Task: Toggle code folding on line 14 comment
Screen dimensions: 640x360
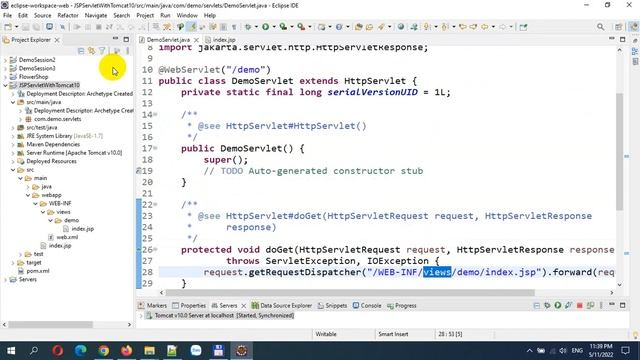Action: pyautogui.click(x=156, y=115)
